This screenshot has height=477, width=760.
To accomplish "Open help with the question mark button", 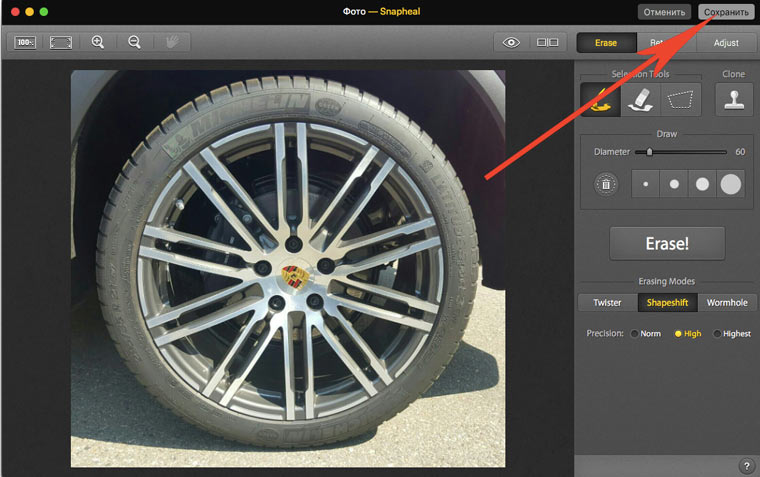I will click(746, 466).
